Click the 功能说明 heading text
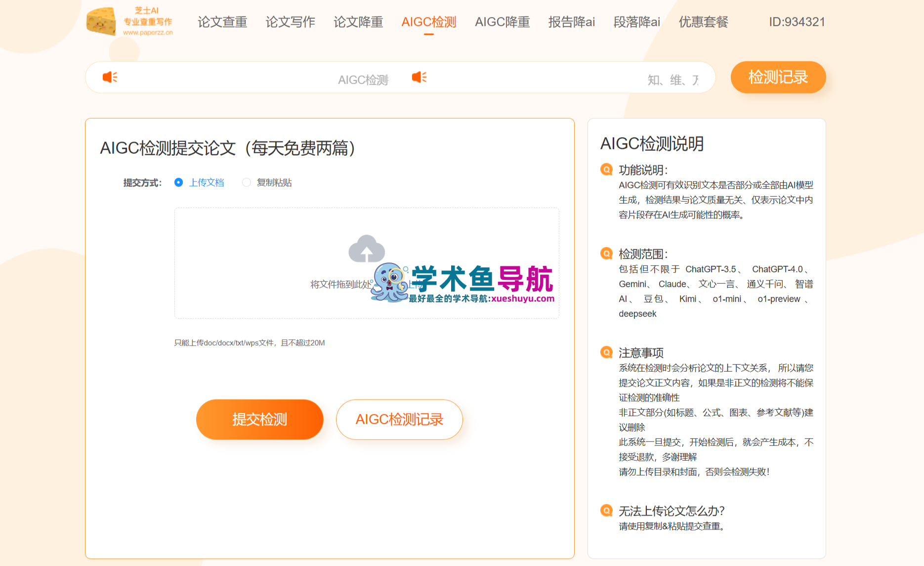924x566 pixels. click(643, 170)
